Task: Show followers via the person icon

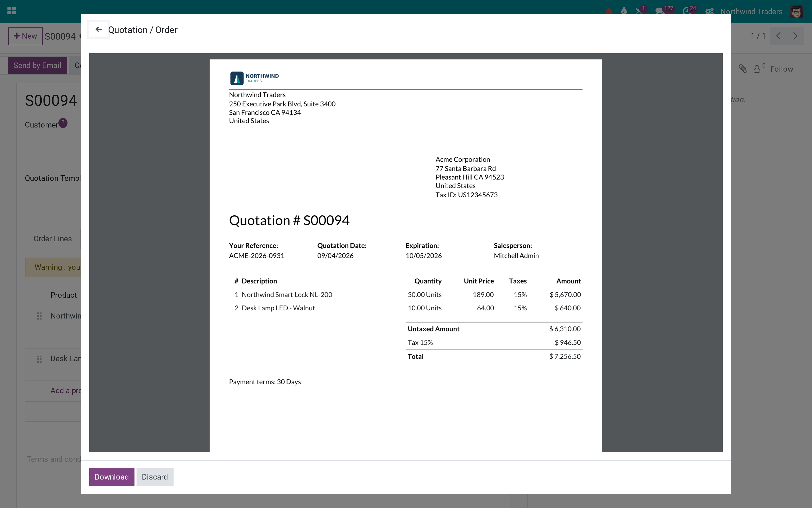Action: point(757,69)
